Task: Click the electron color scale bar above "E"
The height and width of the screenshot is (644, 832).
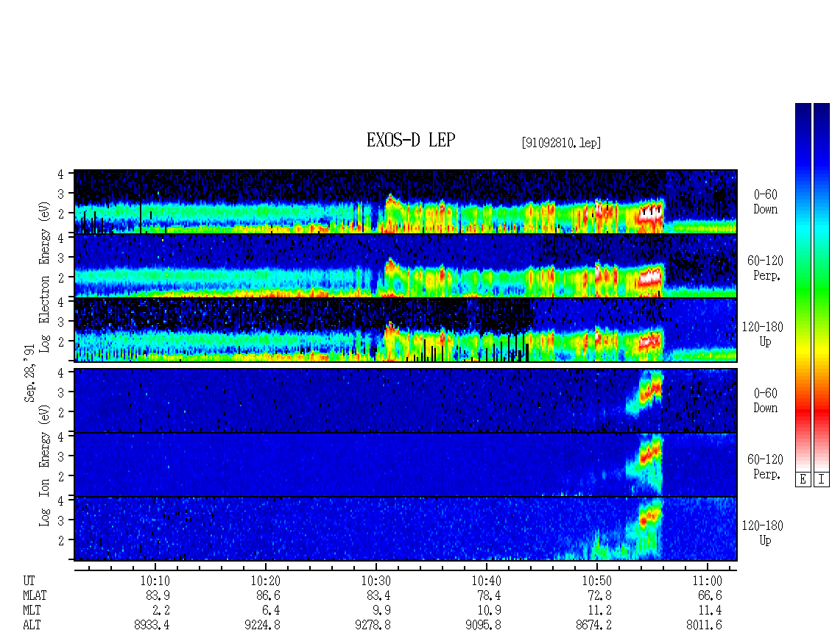Action: point(803,287)
